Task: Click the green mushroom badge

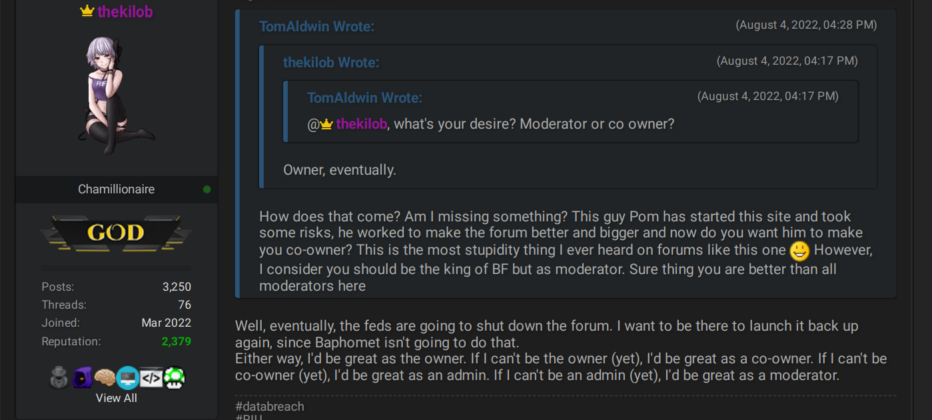Action: pyautogui.click(x=173, y=377)
